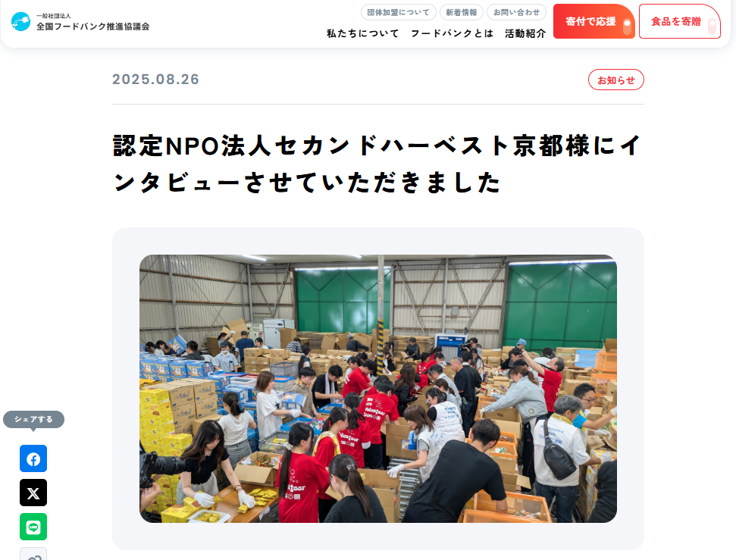
Task: Share article on X
Action: [x=33, y=493]
